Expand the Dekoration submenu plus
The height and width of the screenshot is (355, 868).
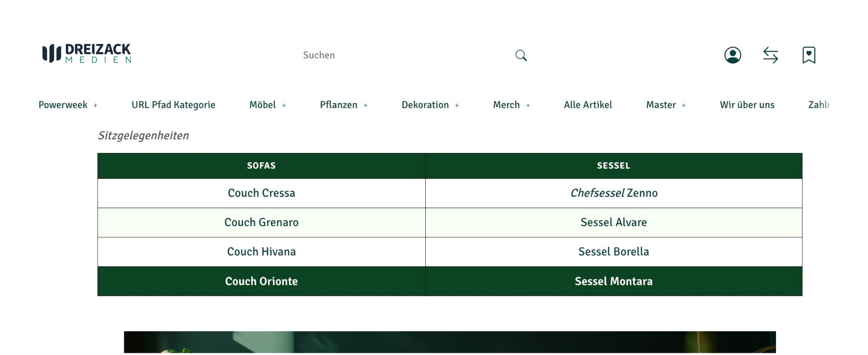[457, 105]
